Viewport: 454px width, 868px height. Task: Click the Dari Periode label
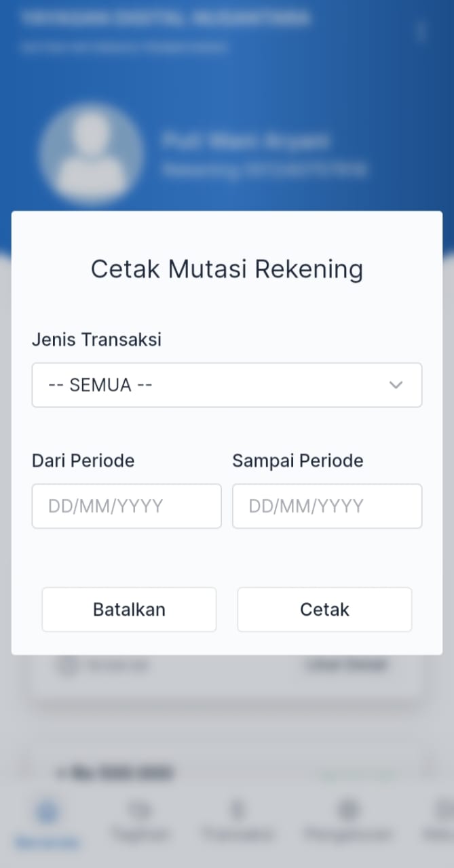(x=83, y=461)
